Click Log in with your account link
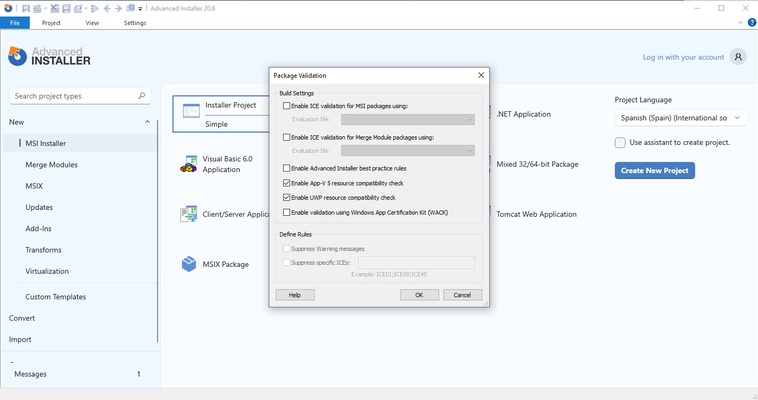758x400 pixels. point(683,57)
